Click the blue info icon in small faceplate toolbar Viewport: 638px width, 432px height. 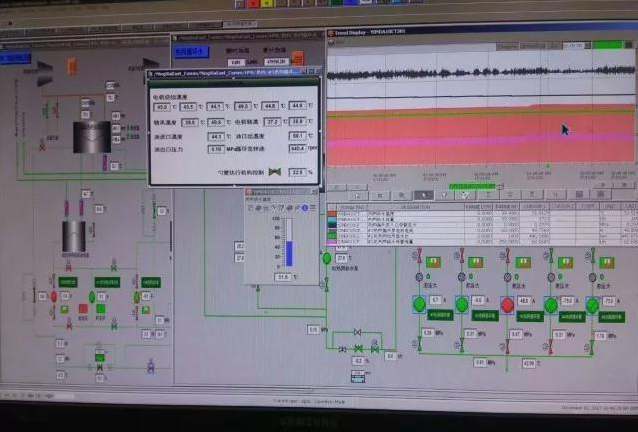coord(305,208)
